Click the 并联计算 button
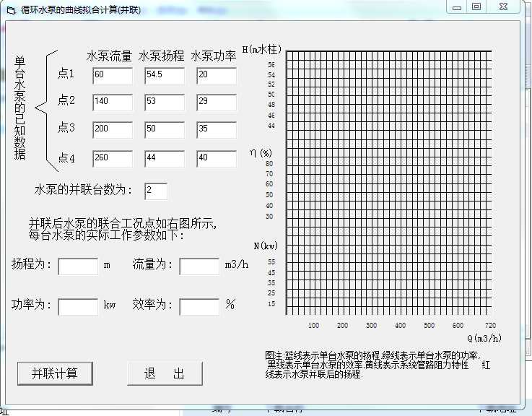This screenshot has width=532, height=416. (x=55, y=373)
